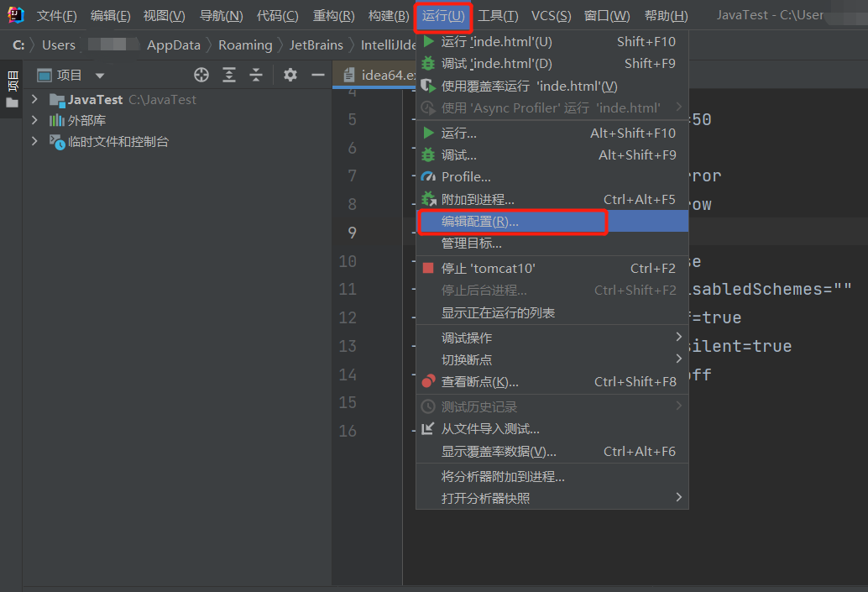Viewport: 868px width, 592px height.
Task: Click the Users breadcrumb
Action: pyautogui.click(x=58, y=45)
